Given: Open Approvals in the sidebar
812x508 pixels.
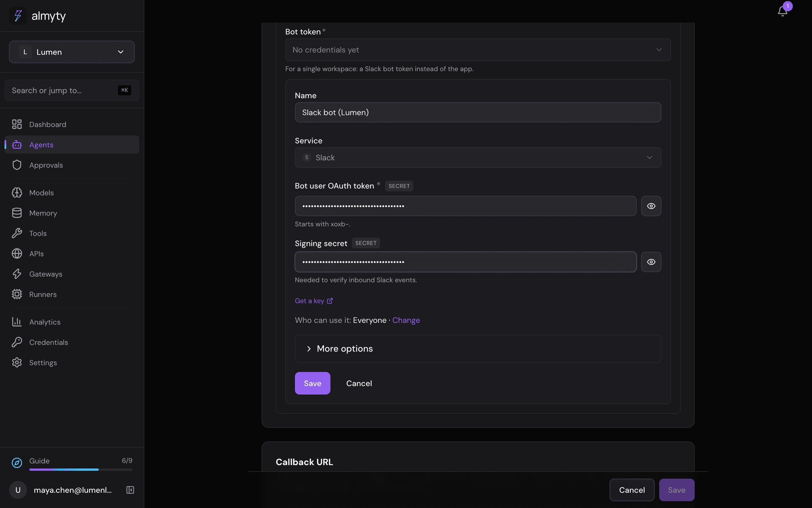Looking at the screenshot, I should tap(72, 165).
